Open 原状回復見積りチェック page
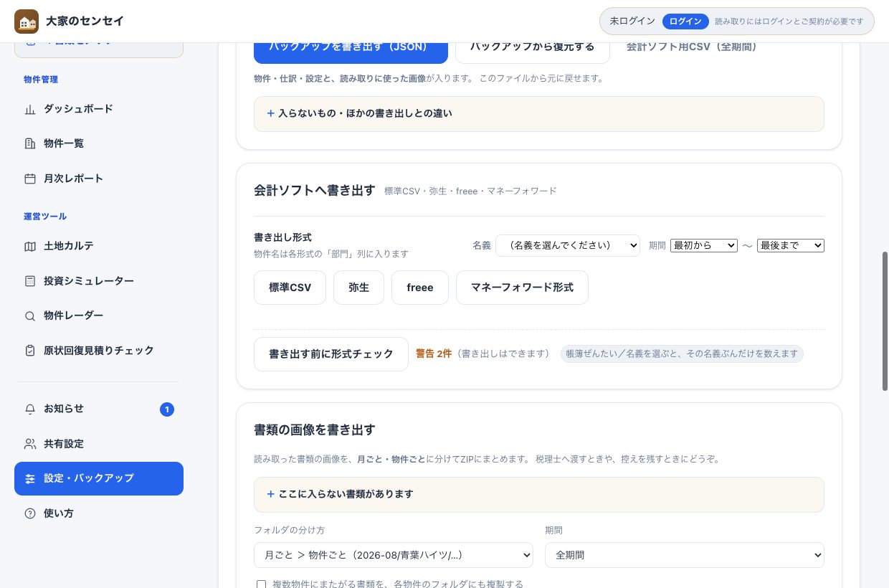The width and height of the screenshot is (889, 588). pyautogui.click(x=99, y=351)
